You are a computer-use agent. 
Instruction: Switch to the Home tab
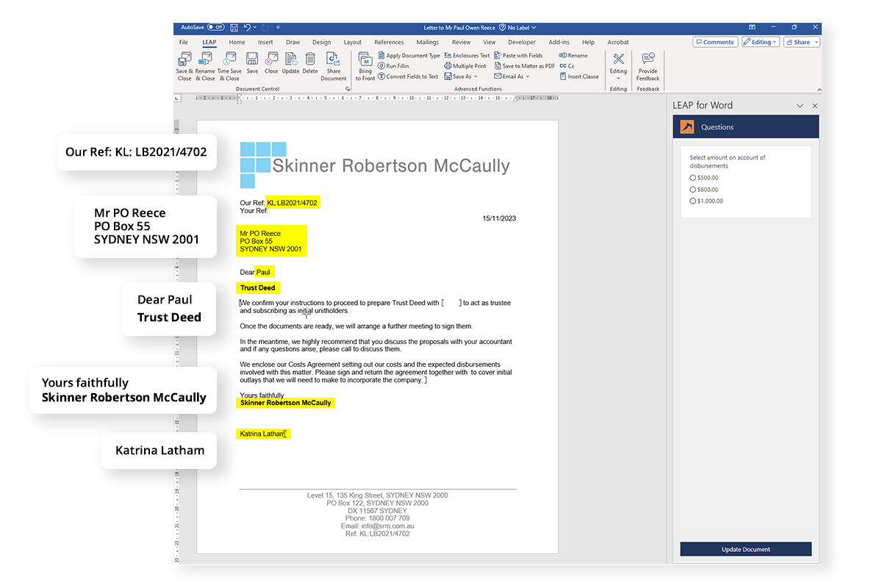coord(237,43)
